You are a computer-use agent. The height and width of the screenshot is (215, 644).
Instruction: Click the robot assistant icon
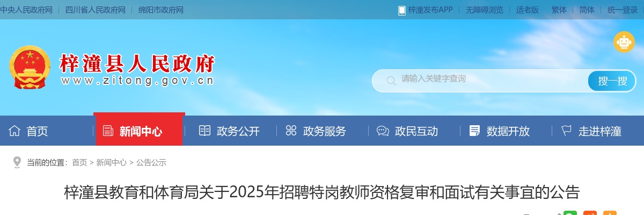[624, 42]
